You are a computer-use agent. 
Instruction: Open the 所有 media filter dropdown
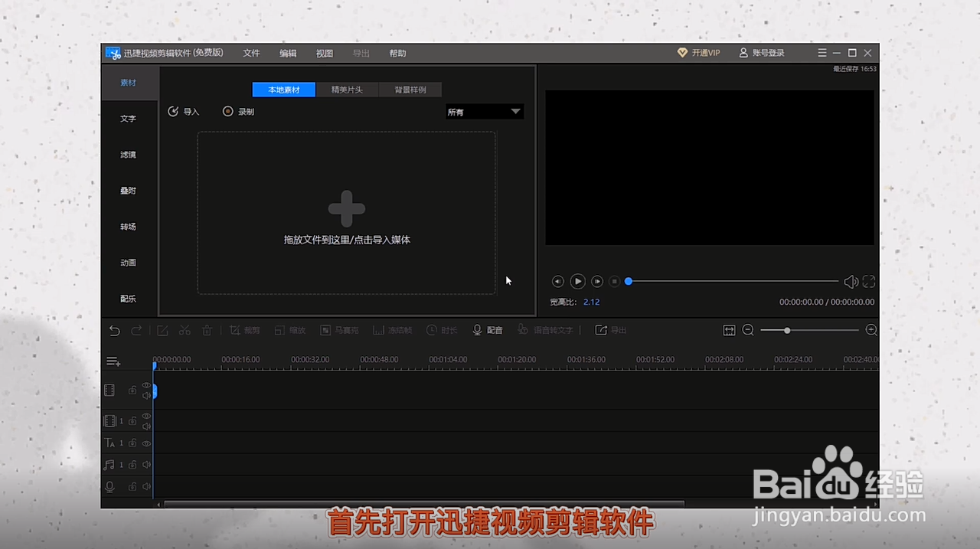tap(483, 112)
